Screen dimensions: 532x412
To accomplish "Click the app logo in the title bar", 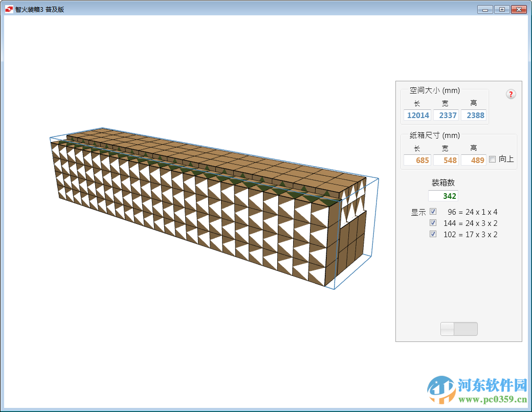I will [x=9, y=9].
